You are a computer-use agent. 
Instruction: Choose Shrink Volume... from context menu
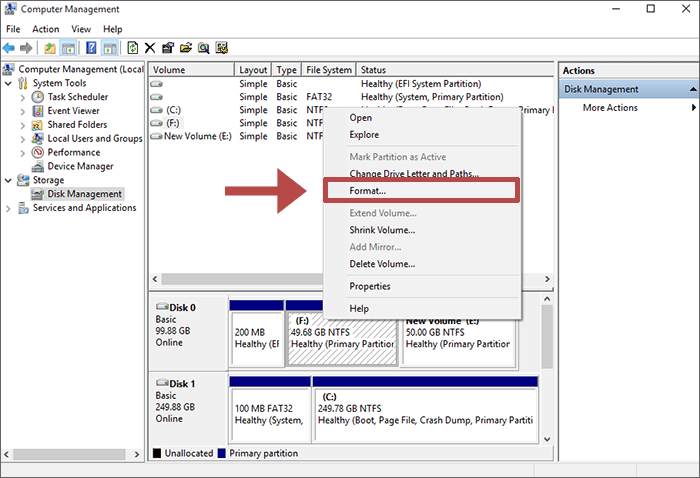coord(422,230)
